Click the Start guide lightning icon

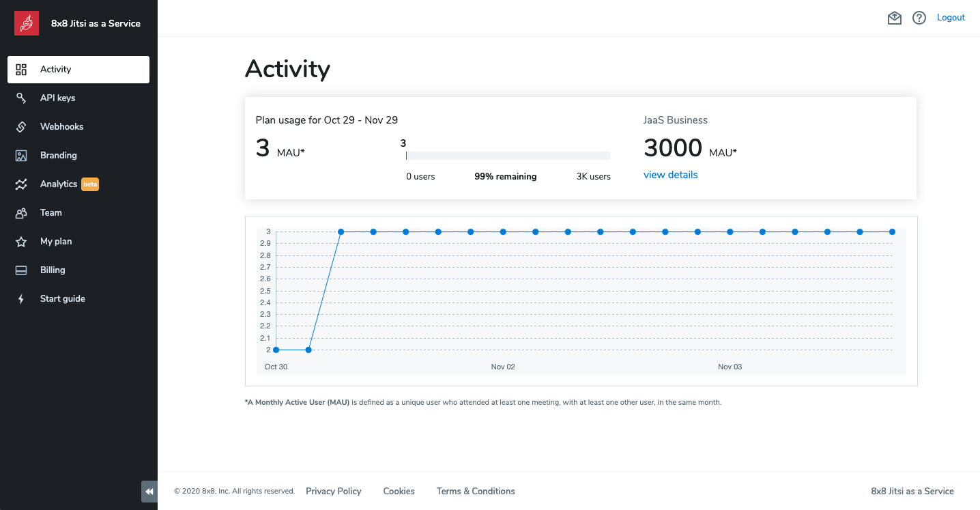point(21,299)
